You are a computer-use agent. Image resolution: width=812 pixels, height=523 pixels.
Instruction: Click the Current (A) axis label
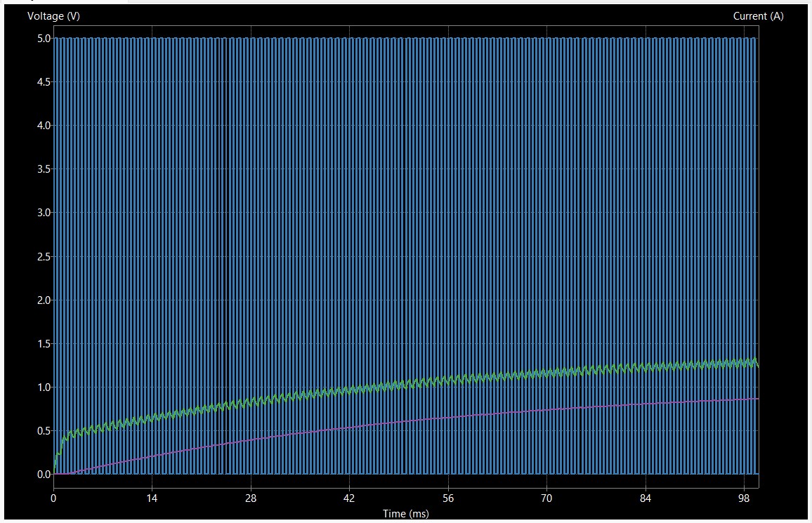758,16
